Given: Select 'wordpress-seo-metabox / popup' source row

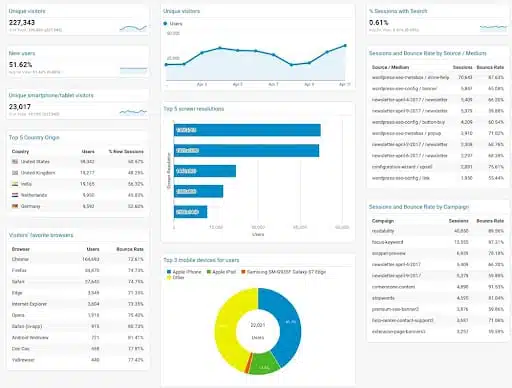Looking at the screenshot, I should point(438,133).
